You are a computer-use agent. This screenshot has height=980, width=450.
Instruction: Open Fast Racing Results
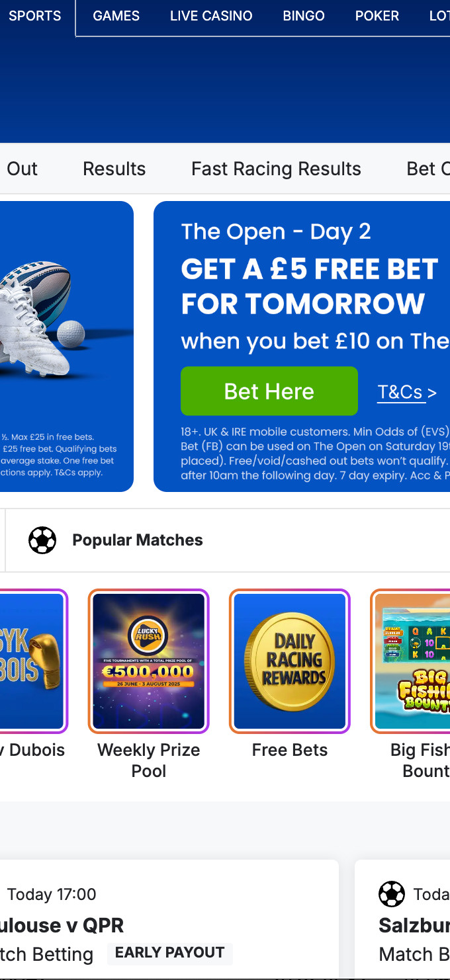276,169
